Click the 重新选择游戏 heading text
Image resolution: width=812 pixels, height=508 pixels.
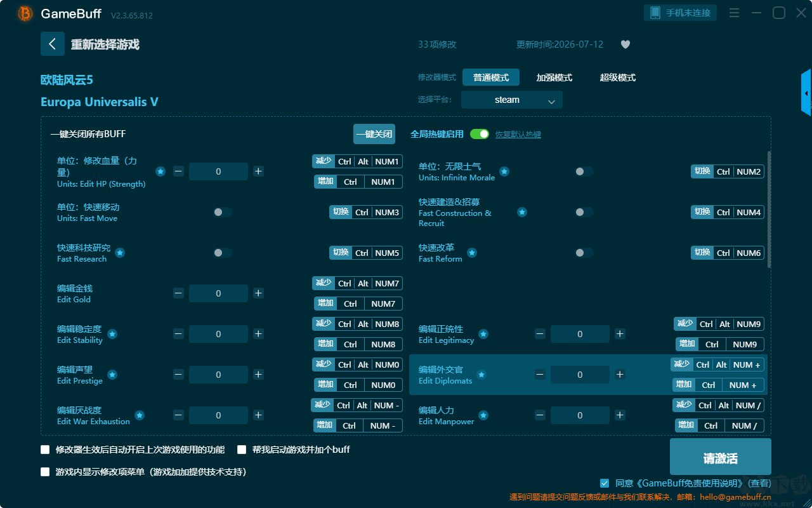[x=105, y=44]
